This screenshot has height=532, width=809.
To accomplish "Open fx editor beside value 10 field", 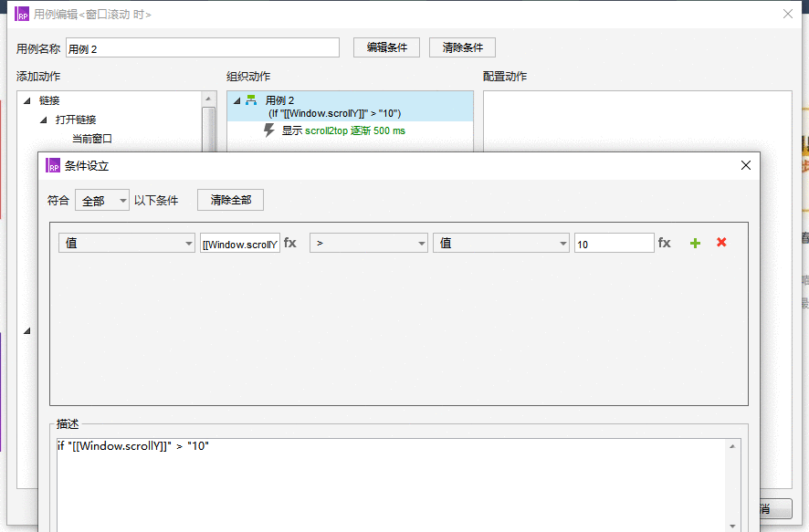I will click(664, 243).
